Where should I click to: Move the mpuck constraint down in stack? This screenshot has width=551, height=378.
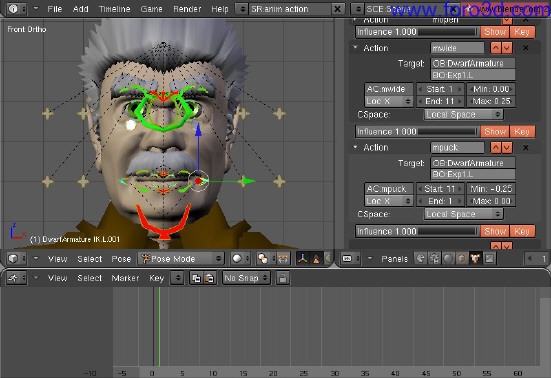pyautogui.click(x=507, y=148)
